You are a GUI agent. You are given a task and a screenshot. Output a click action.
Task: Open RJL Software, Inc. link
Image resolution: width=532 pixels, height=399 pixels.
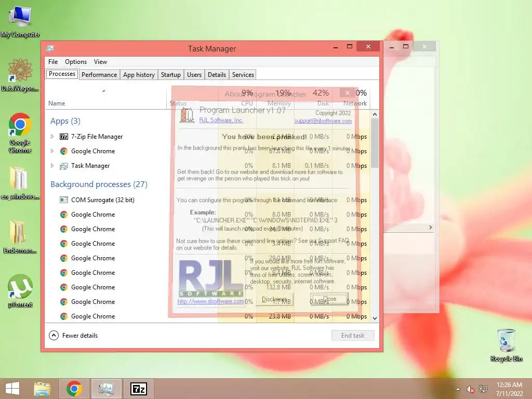tap(221, 120)
